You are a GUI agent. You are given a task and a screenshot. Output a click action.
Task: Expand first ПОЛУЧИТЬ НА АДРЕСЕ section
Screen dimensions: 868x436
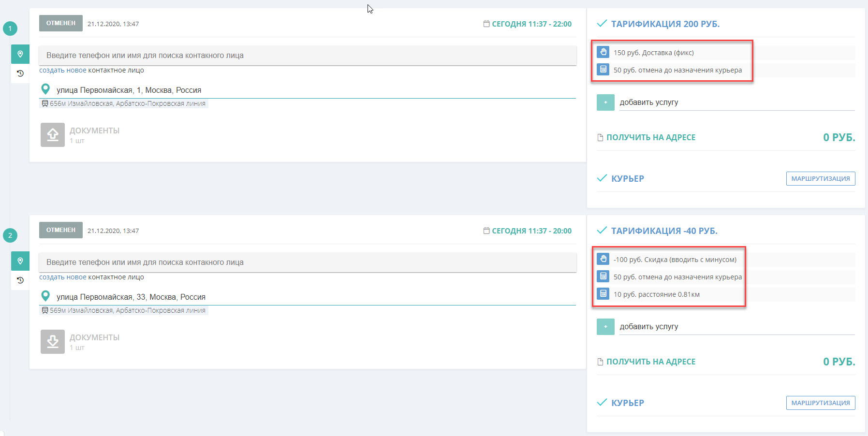[651, 137]
